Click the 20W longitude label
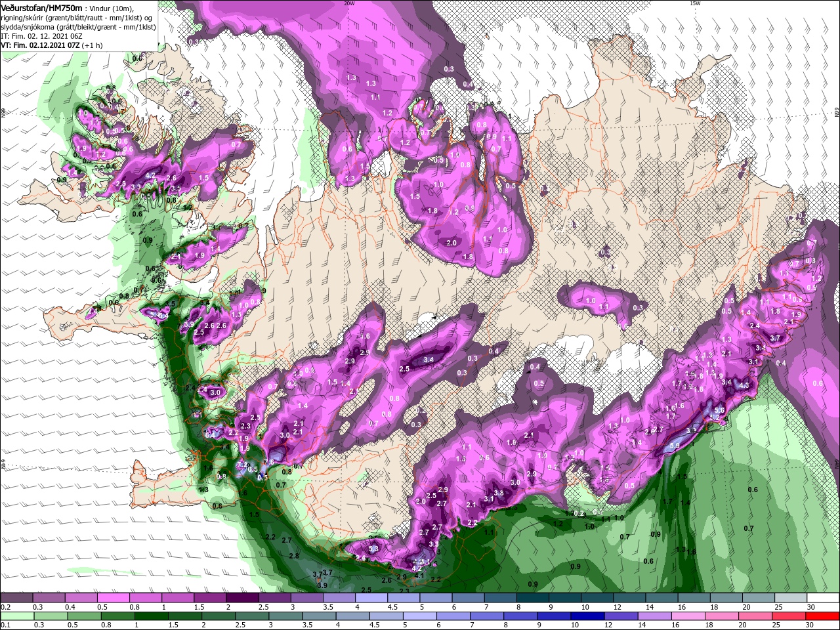This screenshot has width=840, height=630. coord(349,3)
